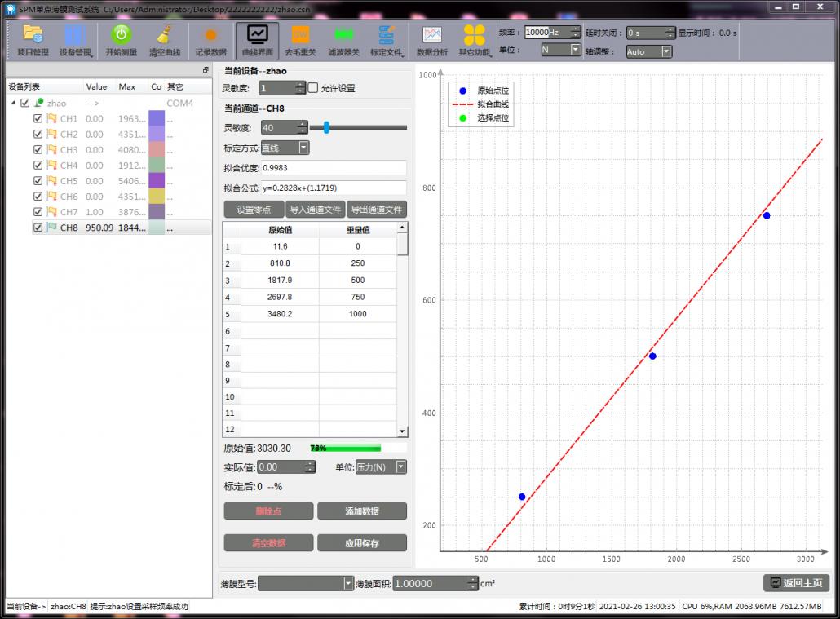This screenshot has height=619, width=840.
Task: Click the 延时关闭 0 s spinner arrows
Action: tap(670, 33)
